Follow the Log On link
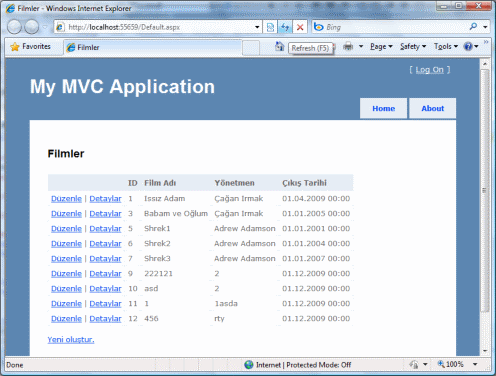 (430, 70)
